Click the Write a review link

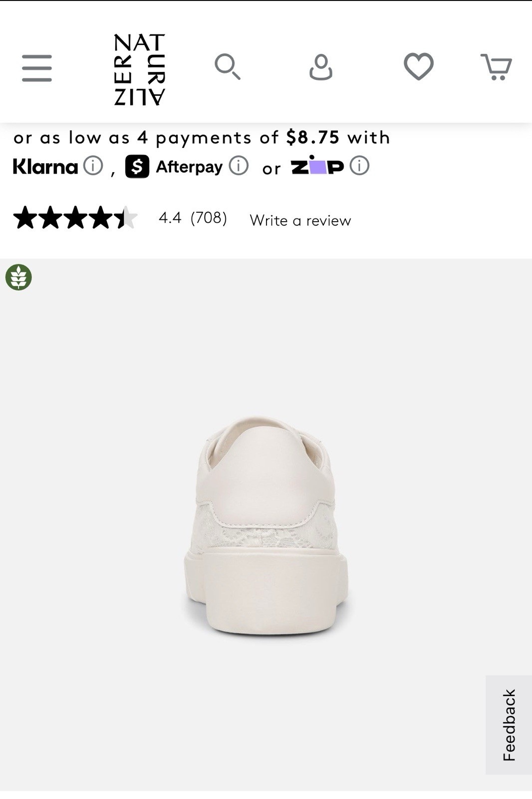[300, 220]
